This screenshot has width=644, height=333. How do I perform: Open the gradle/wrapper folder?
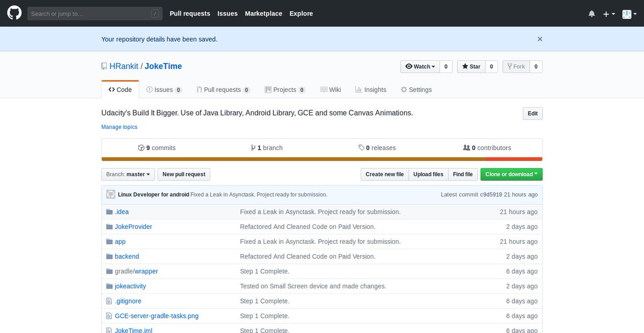pyautogui.click(x=136, y=271)
